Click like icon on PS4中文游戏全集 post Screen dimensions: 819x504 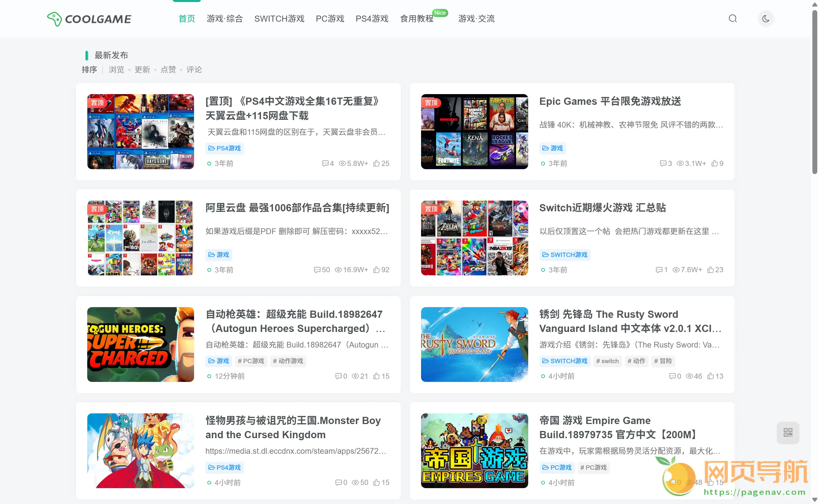click(377, 163)
